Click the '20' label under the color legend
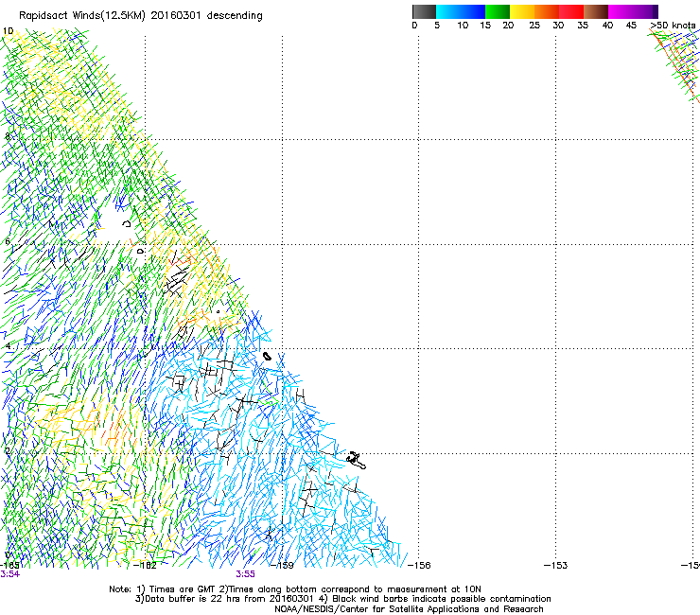This screenshot has width=700, height=615. [x=508, y=26]
